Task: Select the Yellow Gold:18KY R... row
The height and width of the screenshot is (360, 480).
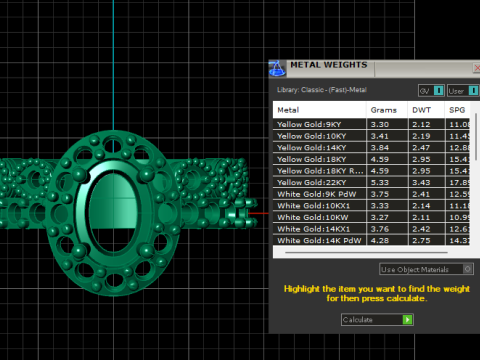Action: tap(371, 171)
